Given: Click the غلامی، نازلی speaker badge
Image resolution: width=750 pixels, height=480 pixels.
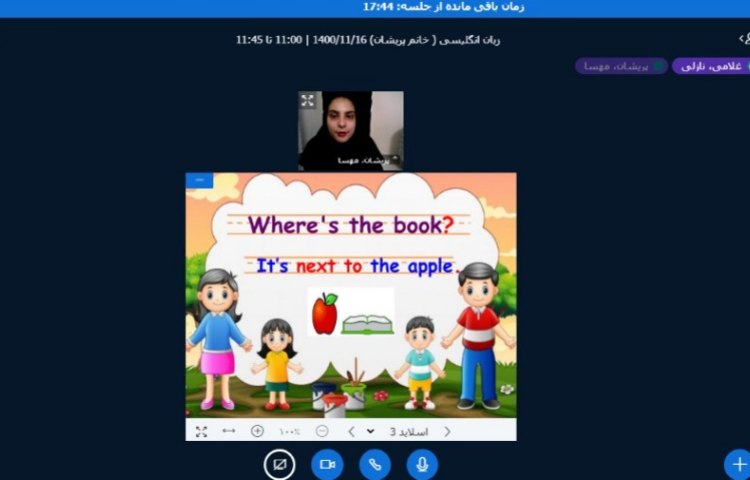Looking at the screenshot, I should [x=708, y=66].
